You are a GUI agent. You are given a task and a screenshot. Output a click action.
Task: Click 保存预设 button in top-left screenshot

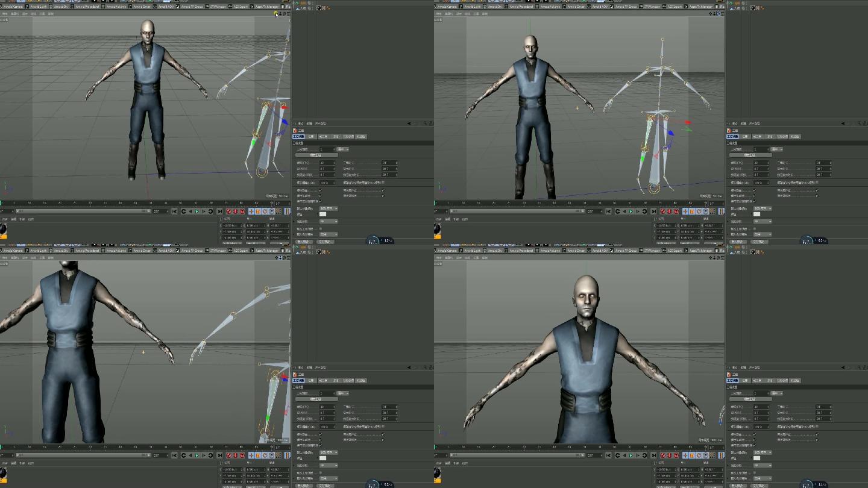tap(325, 242)
